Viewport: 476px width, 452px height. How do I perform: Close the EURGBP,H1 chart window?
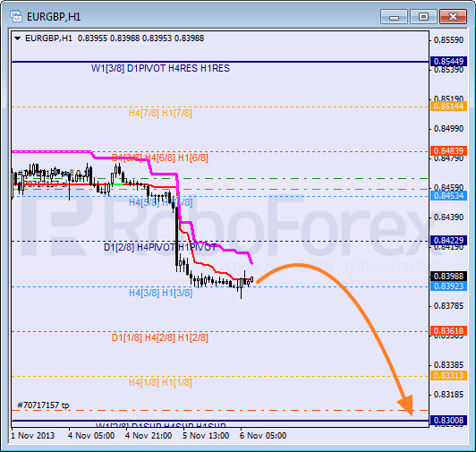(x=453, y=16)
